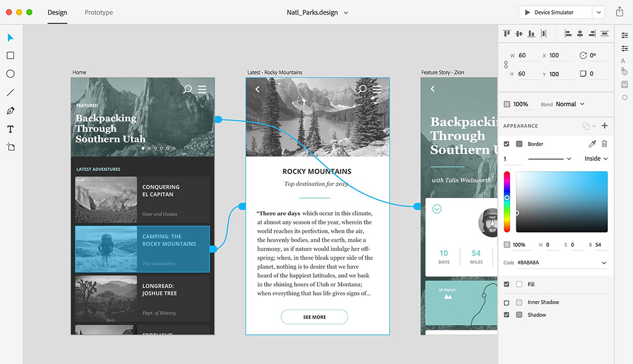Screen dimensions: 633x364
Task: Click the Fill color swatch
Action: click(x=519, y=284)
